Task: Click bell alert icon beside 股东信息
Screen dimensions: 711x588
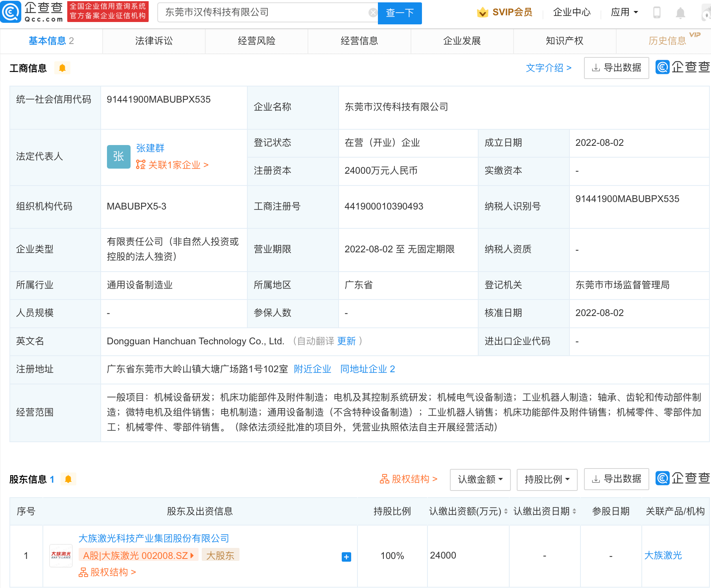Action: coord(68,479)
